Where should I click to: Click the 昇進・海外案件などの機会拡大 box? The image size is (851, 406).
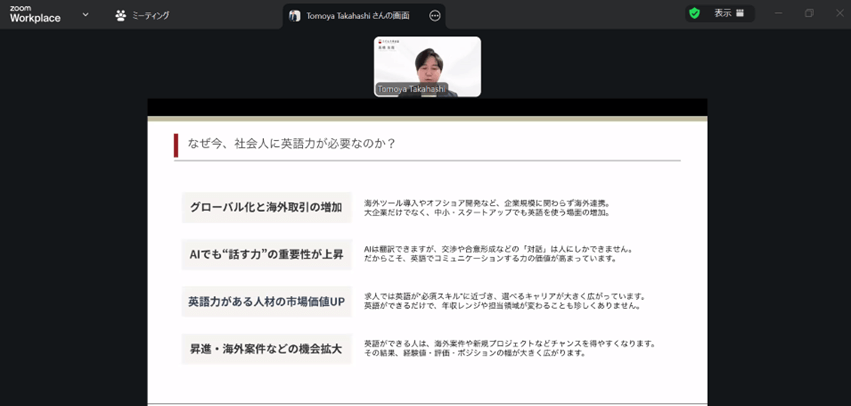[x=266, y=349]
